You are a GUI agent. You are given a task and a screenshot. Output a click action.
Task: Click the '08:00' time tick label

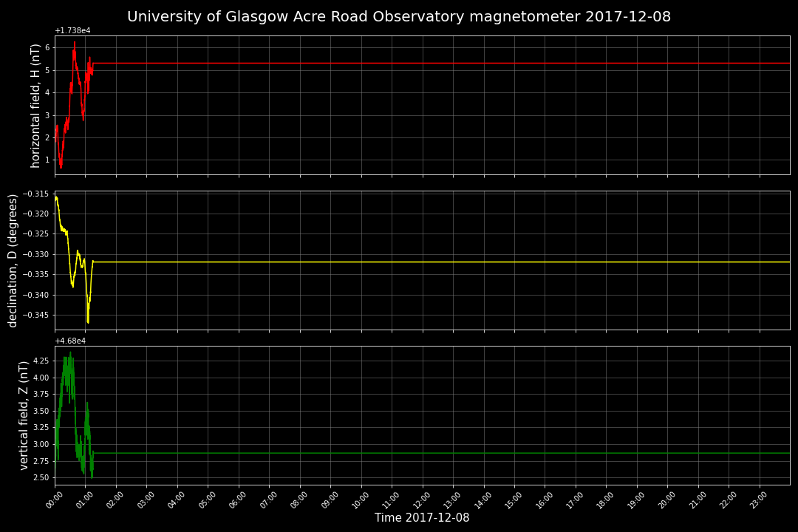299,501
